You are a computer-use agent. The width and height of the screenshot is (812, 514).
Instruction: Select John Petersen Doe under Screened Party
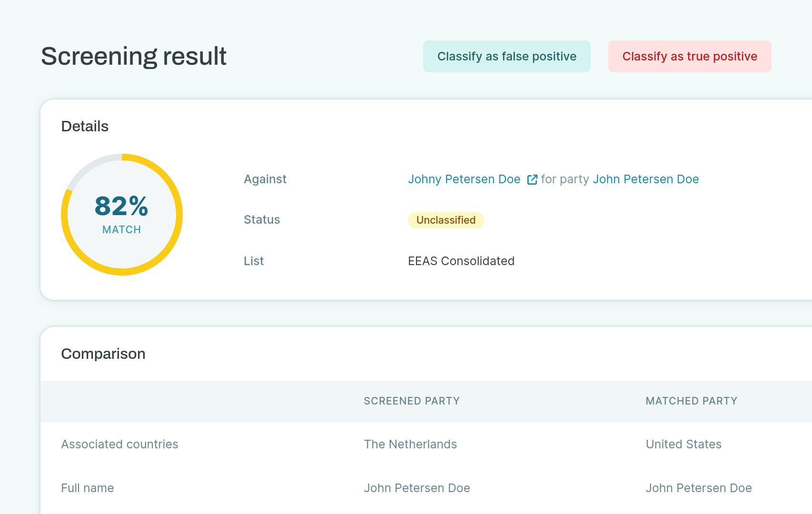tap(417, 488)
